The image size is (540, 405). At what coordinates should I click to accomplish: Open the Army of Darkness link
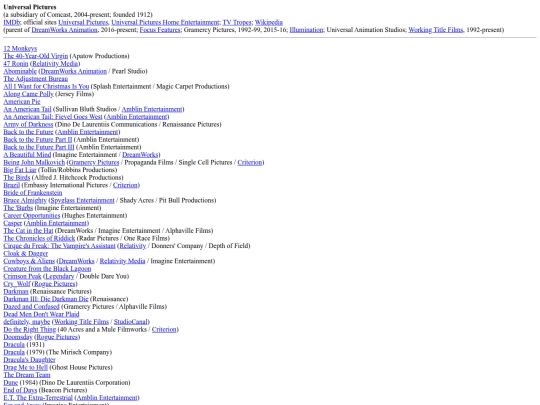28,124
